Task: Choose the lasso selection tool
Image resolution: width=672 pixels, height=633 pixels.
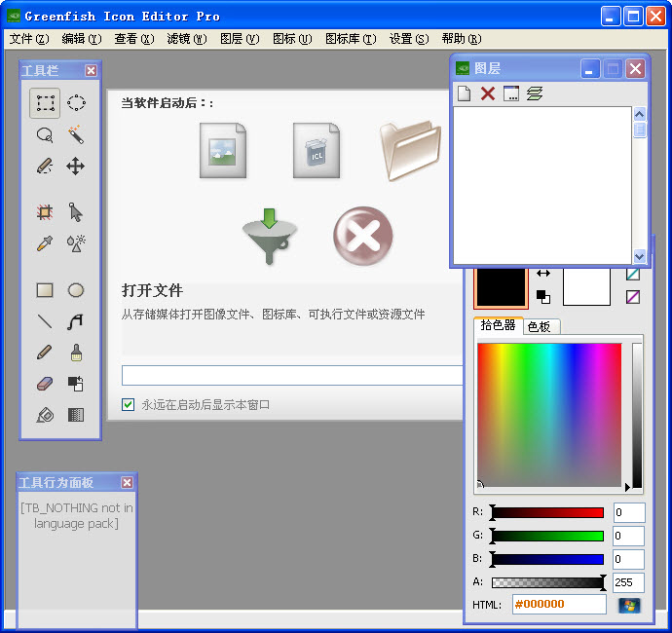Action: tap(45, 135)
